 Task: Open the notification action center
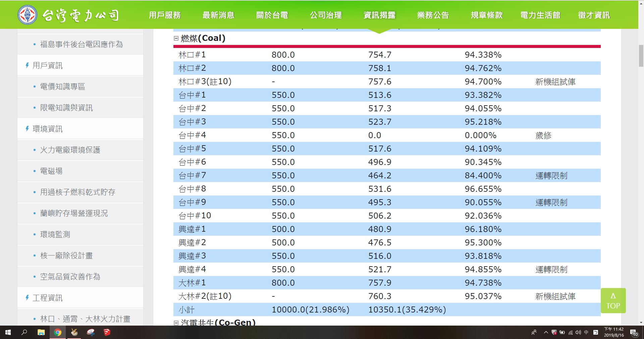pos(634,333)
